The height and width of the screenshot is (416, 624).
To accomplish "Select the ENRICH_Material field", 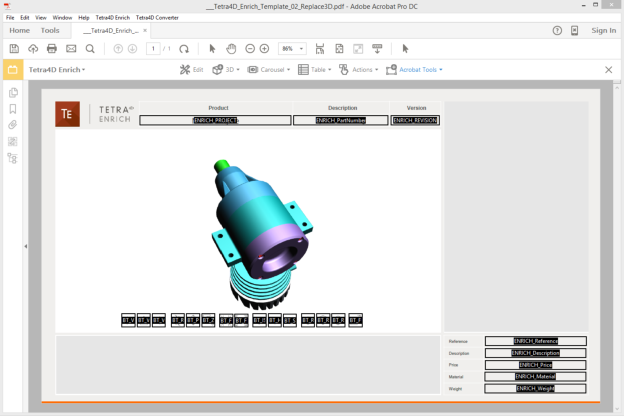I will pos(536,376).
